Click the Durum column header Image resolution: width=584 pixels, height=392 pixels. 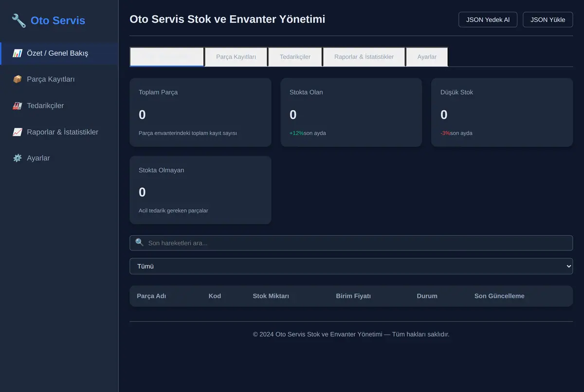coord(427,296)
